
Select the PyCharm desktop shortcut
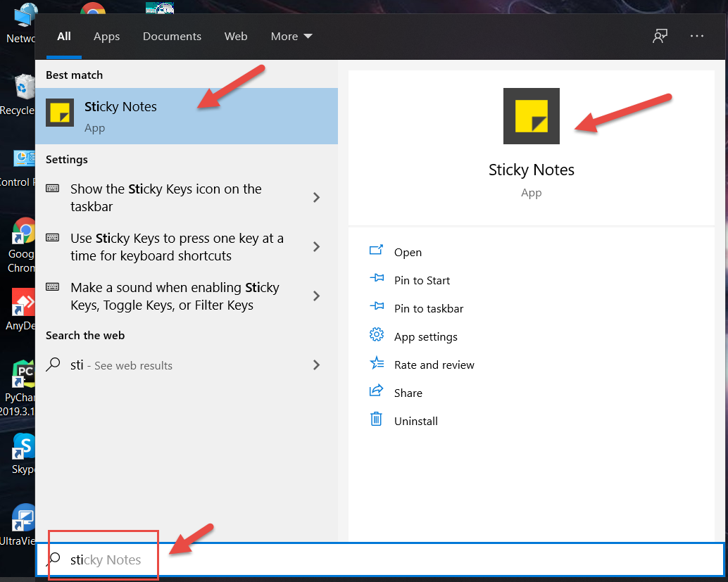click(x=18, y=388)
